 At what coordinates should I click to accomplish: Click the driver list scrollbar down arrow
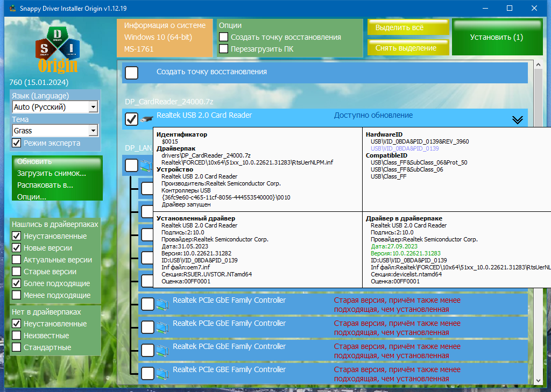538,380
